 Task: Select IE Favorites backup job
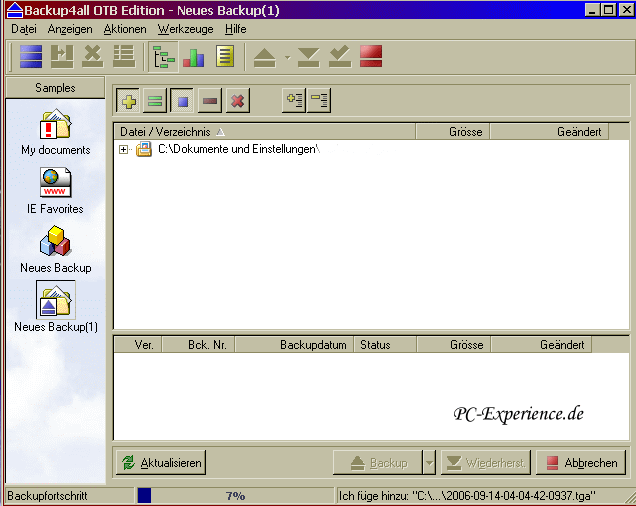pyautogui.click(x=56, y=191)
